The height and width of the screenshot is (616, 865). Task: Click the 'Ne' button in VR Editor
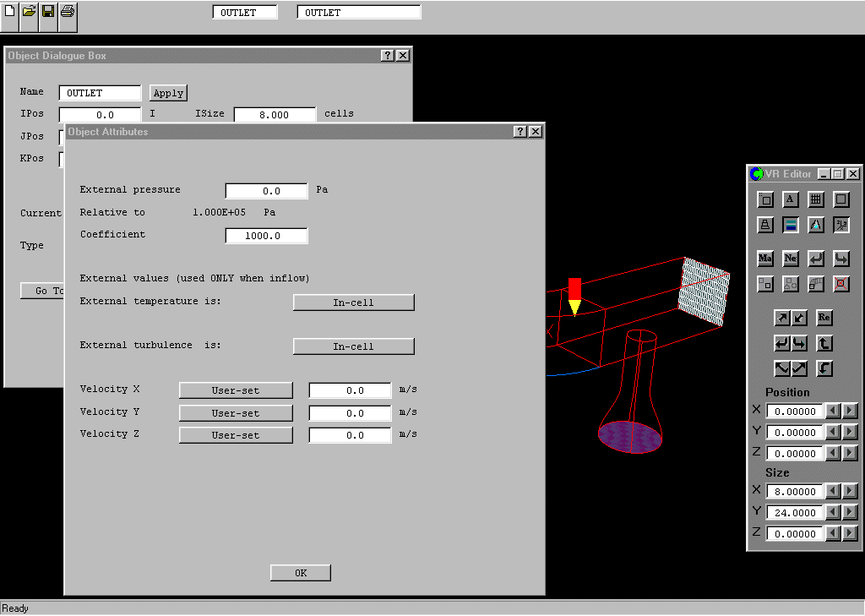(791, 259)
